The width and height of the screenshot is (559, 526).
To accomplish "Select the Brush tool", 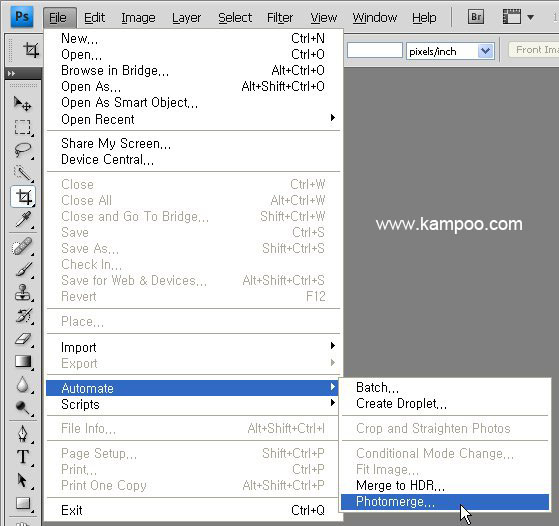I will point(23,270).
